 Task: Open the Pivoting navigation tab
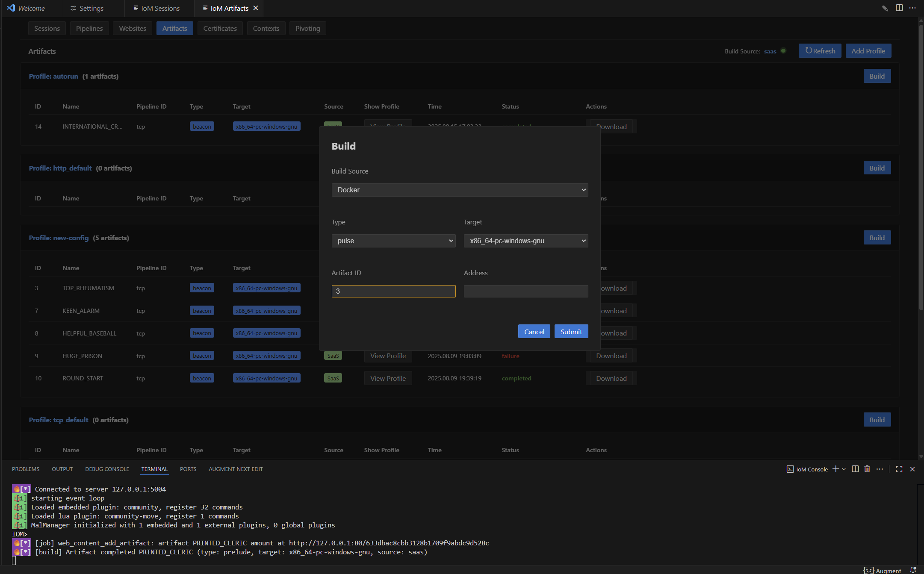(308, 28)
